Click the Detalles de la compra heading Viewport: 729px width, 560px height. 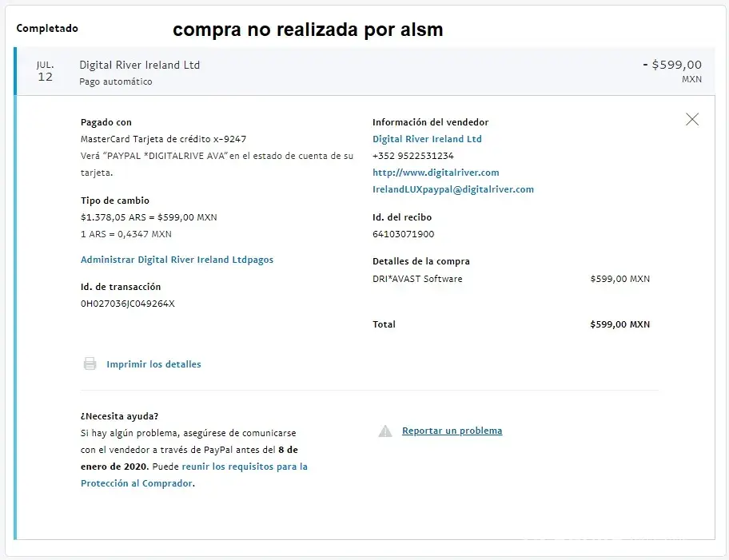[x=420, y=261]
